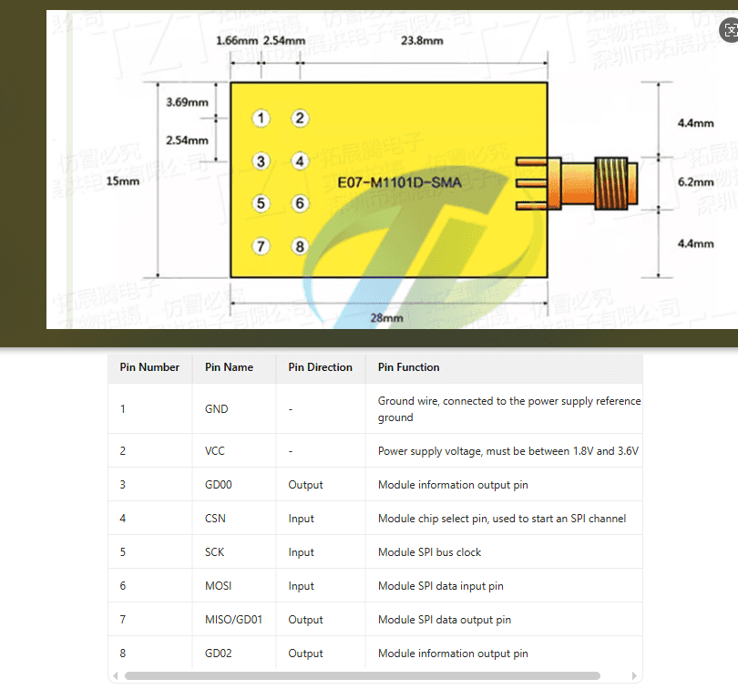Click the right arrow of the table scrollbar
Screen dimensions: 738x700
634,676
